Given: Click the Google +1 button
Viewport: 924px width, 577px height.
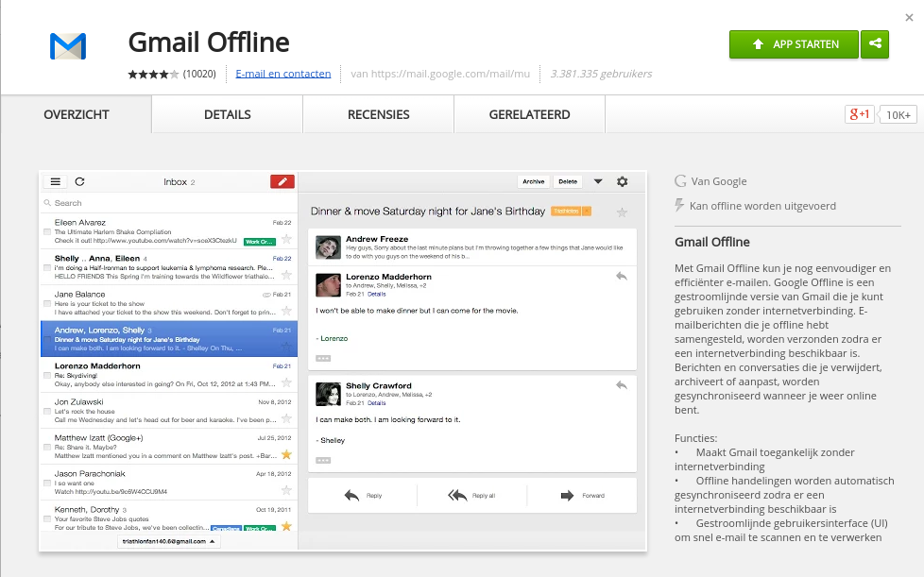Looking at the screenshot, I should [859, 114].
